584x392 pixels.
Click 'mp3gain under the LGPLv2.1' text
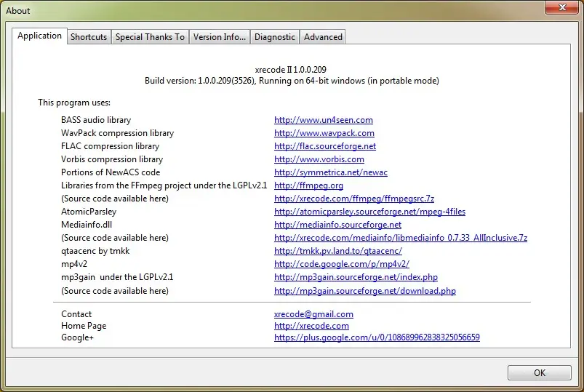[x=117, y=277]
